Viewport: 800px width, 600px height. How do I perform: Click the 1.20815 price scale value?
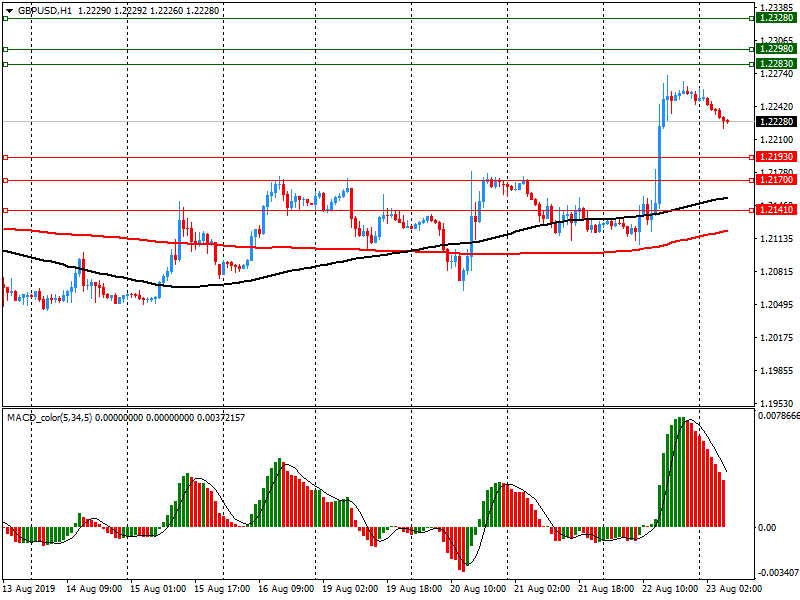pos(777,271)
